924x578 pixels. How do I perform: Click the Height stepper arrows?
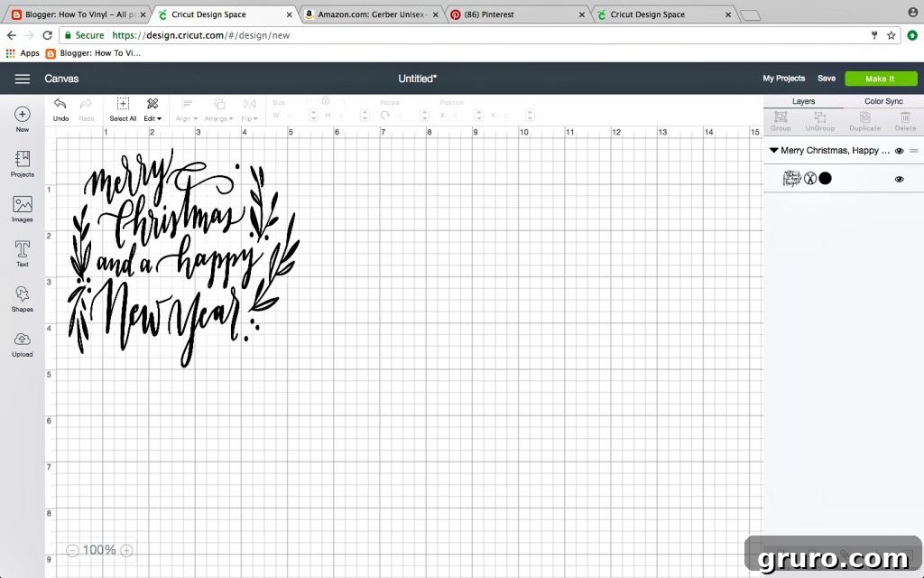click(365, 115)
